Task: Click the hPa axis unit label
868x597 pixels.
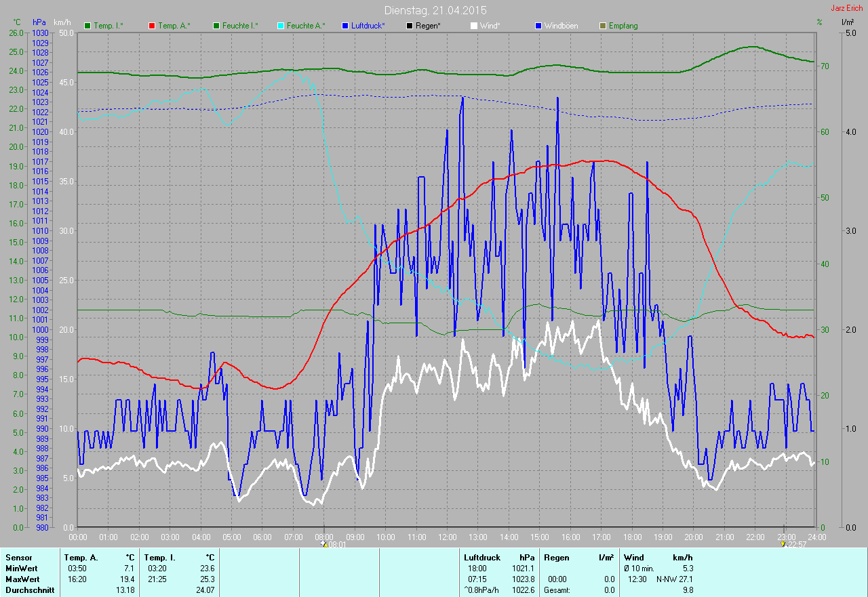Action: pyautogui.click(x=39, y=23)
